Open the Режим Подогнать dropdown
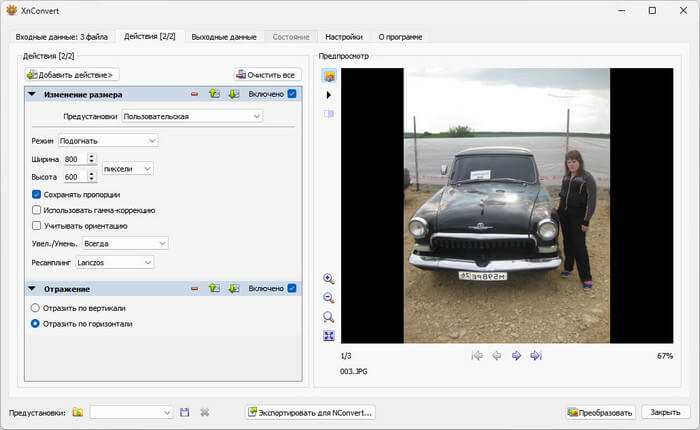Screen dimensions: 700x430 (108, 141)
